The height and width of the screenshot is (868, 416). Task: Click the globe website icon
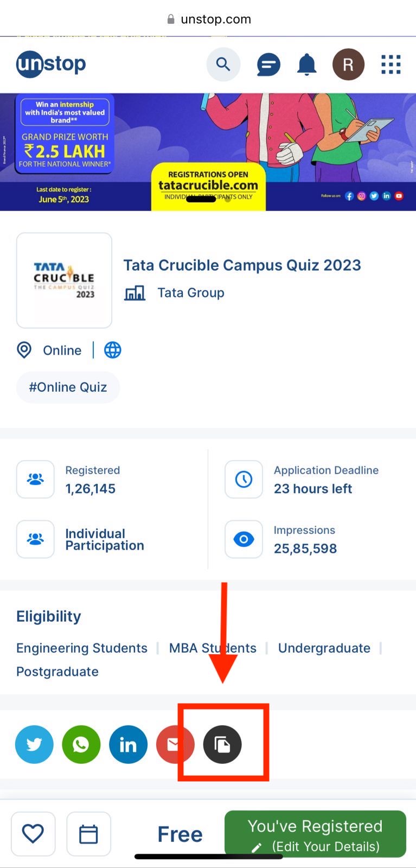[x=113, y=350]
